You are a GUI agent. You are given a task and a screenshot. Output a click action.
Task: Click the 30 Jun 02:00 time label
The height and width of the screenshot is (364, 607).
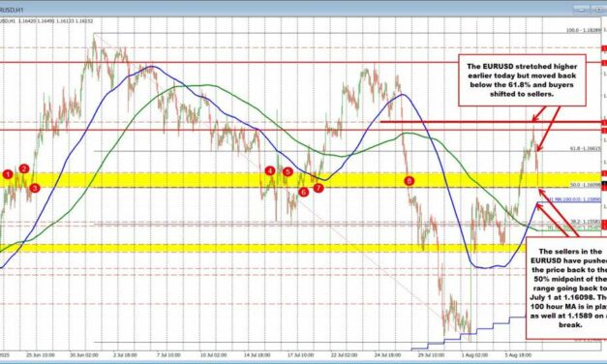(x=83, y=354)
